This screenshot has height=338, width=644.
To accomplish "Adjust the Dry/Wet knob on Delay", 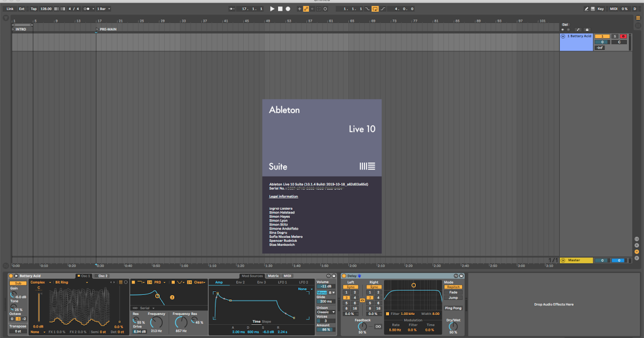I will pos(453,327).
